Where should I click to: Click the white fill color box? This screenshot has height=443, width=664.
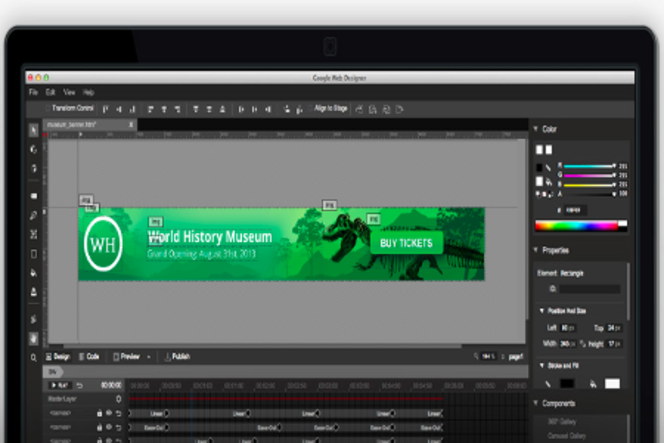[612, 383]
